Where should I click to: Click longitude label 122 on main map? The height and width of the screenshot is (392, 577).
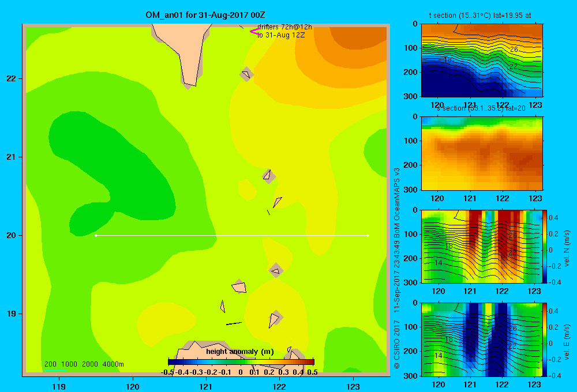(279, 386)
